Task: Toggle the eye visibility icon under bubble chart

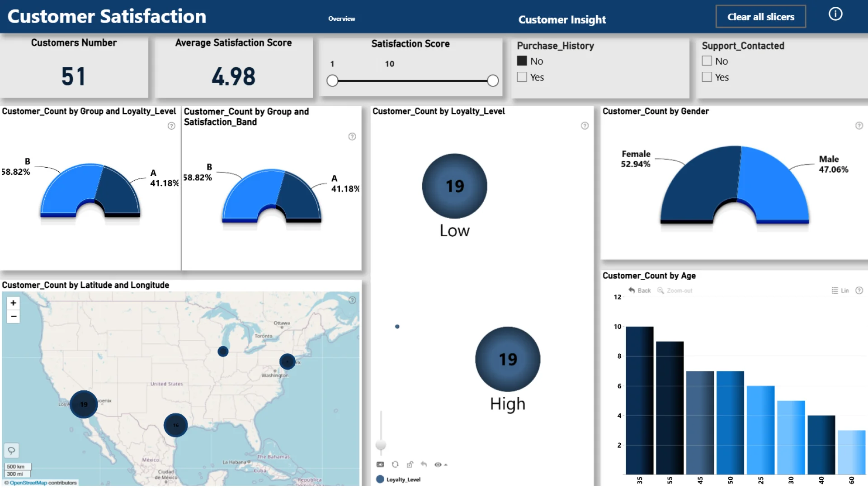Action: (x=438, y=465)
